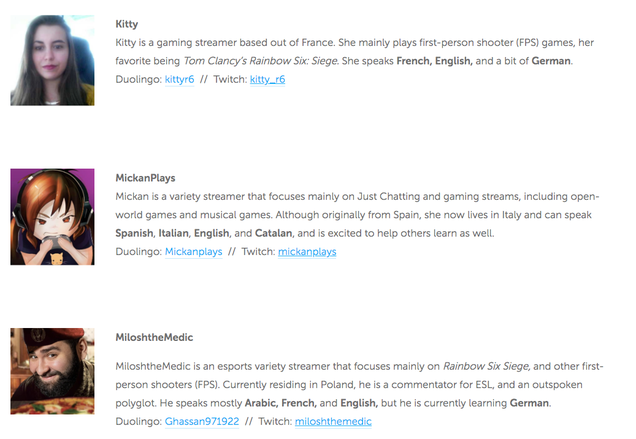The image size is (636, 439).
Task: Click the MickanPlays name heading
Action: (145, 178)
